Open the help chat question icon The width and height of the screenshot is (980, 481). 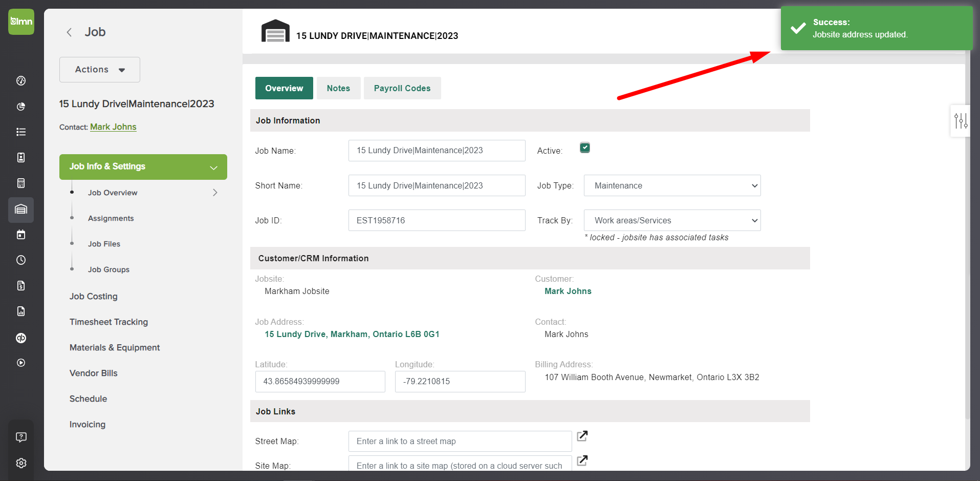pos(21,437)
